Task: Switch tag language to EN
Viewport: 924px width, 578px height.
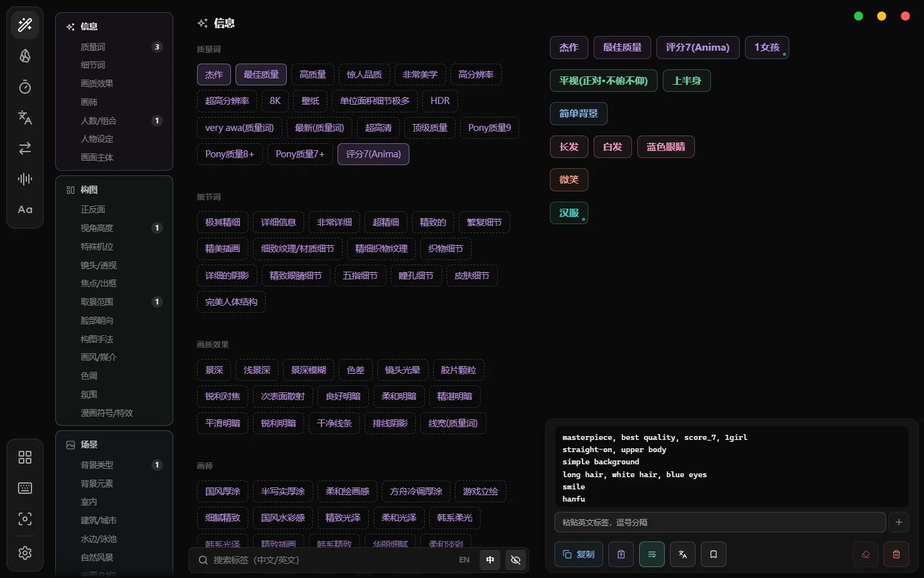Action: [x=465, y=560]
